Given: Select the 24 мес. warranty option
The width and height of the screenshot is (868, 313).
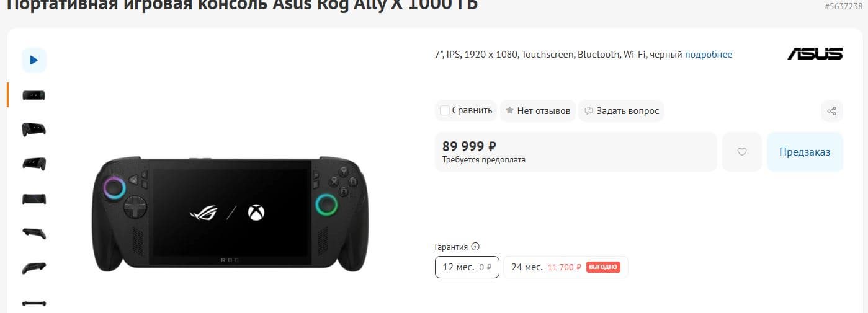Looking at the screenshot, I should (565, 267).
